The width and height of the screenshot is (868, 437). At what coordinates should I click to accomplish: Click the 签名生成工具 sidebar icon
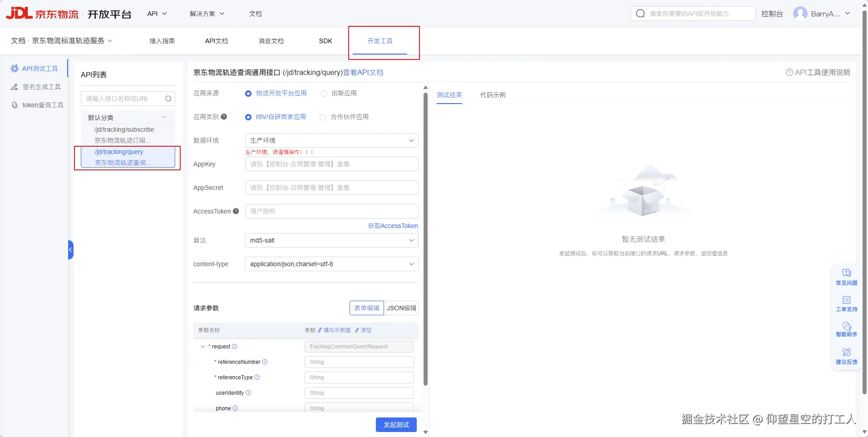tap(15, 87)
